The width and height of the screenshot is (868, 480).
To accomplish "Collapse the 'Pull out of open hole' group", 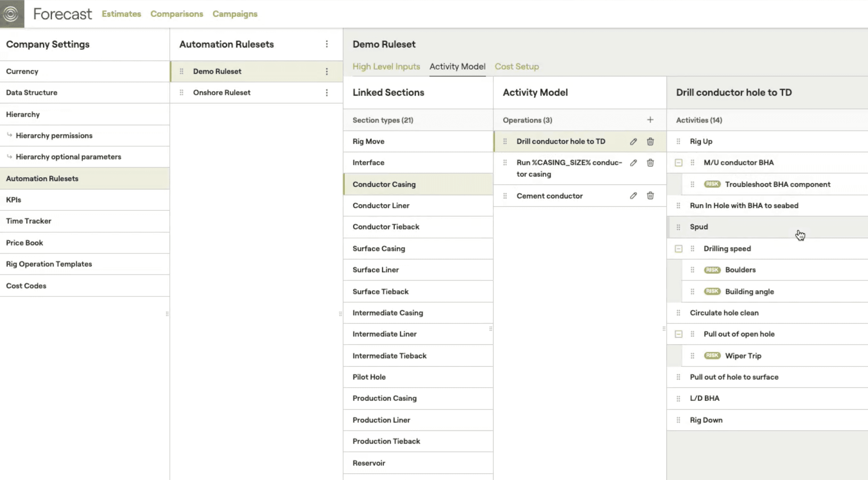I will (x=678, y=334).
